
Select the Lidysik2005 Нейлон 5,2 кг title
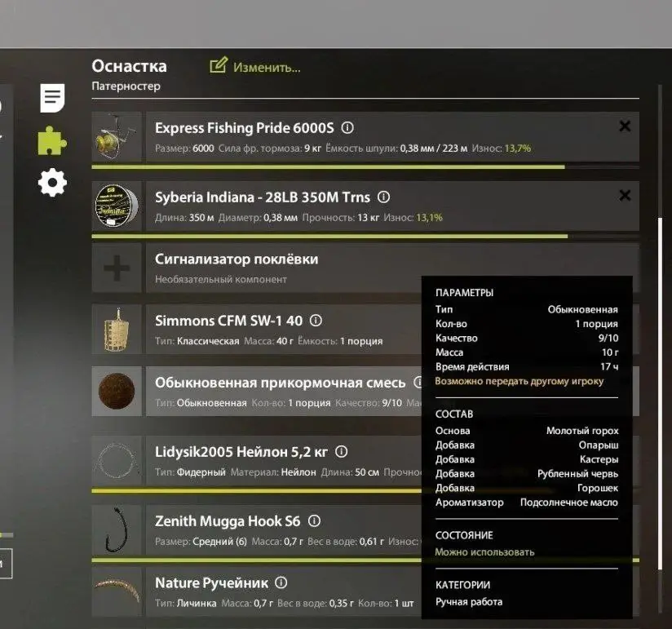tap(241, 452)
